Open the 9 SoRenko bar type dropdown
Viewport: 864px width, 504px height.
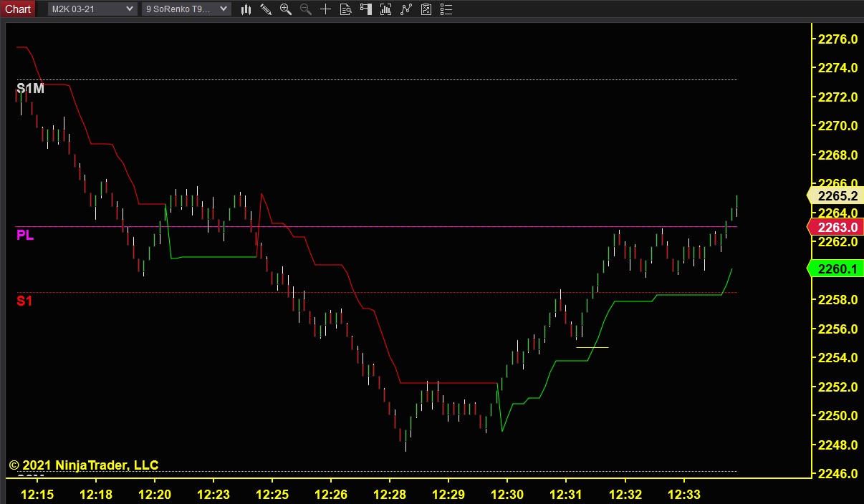coord(186,9)
